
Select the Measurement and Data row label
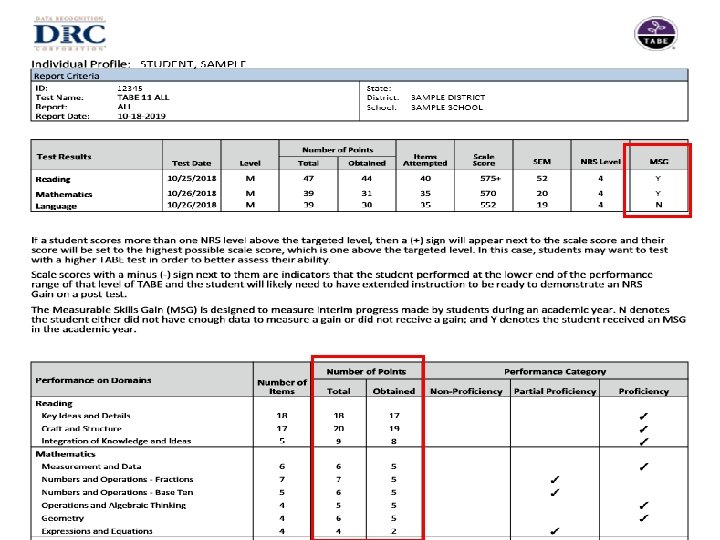point(91,467)
